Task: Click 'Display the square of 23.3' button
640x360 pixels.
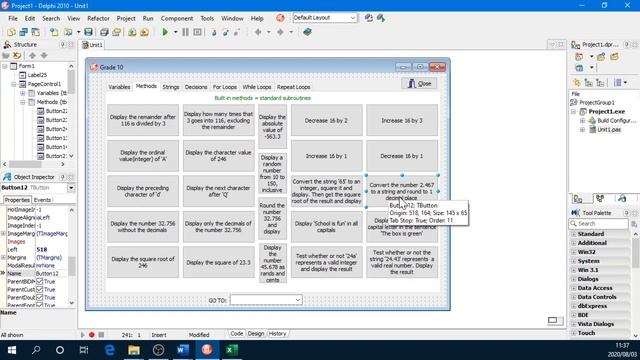Action: [x=218, y=262]
